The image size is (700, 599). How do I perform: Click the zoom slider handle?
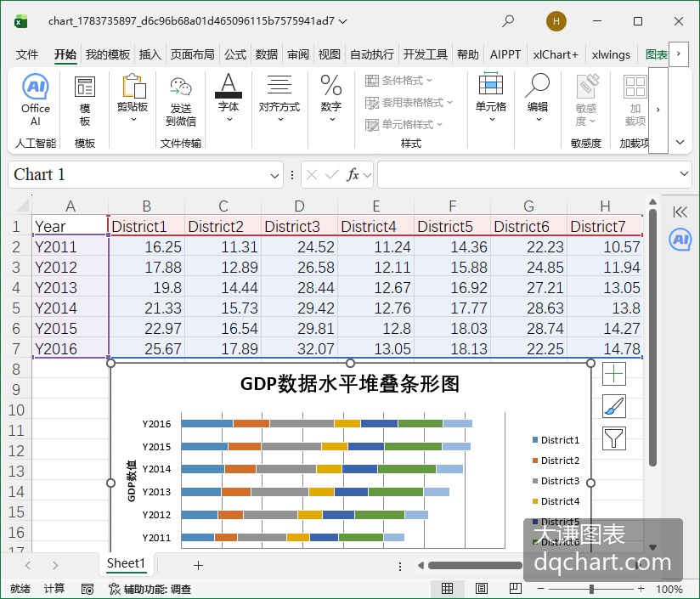coord(591,589)
